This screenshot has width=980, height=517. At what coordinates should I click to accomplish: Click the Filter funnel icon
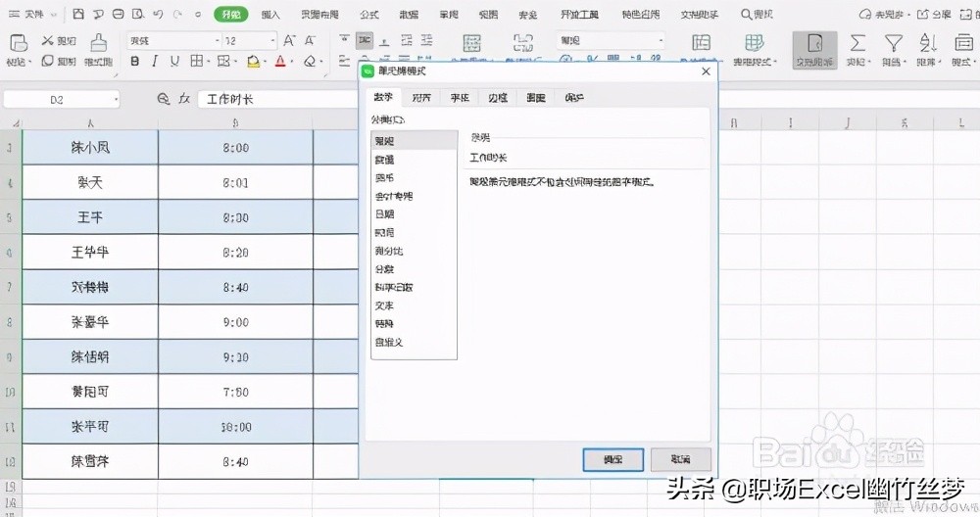pos(893,43)
